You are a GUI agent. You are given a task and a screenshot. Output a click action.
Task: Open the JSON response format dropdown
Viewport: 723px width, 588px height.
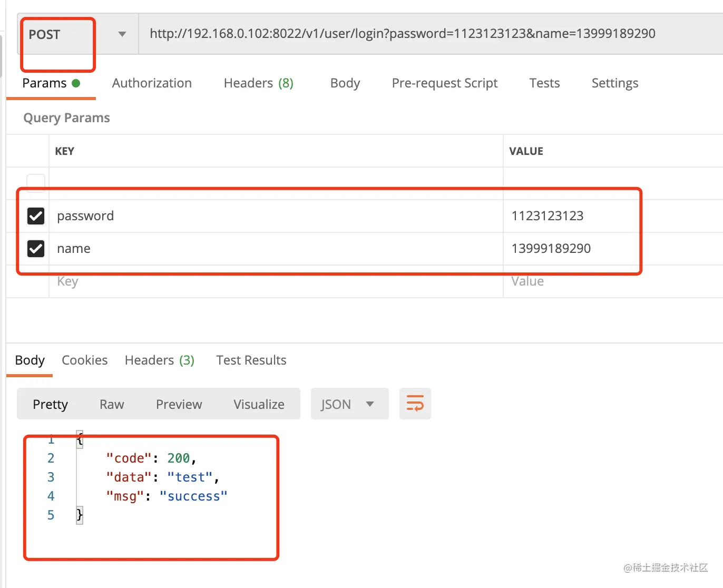coord(349,404)
